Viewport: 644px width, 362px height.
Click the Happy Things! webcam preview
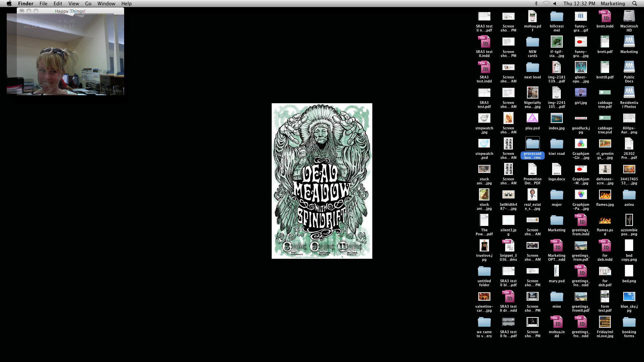point(65,54)
